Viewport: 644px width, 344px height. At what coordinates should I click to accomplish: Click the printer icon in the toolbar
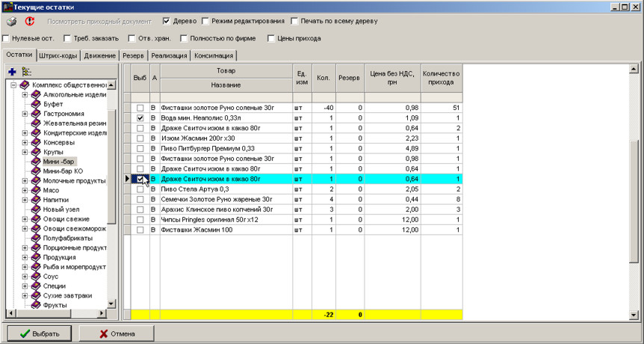[12, 22]
